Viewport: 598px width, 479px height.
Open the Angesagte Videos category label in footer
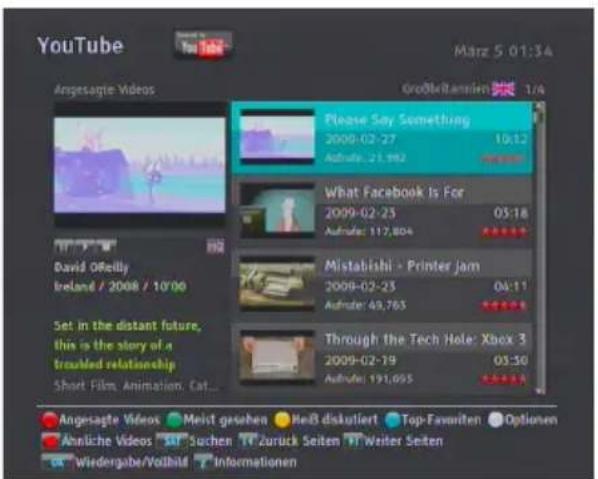click(109, 420)
